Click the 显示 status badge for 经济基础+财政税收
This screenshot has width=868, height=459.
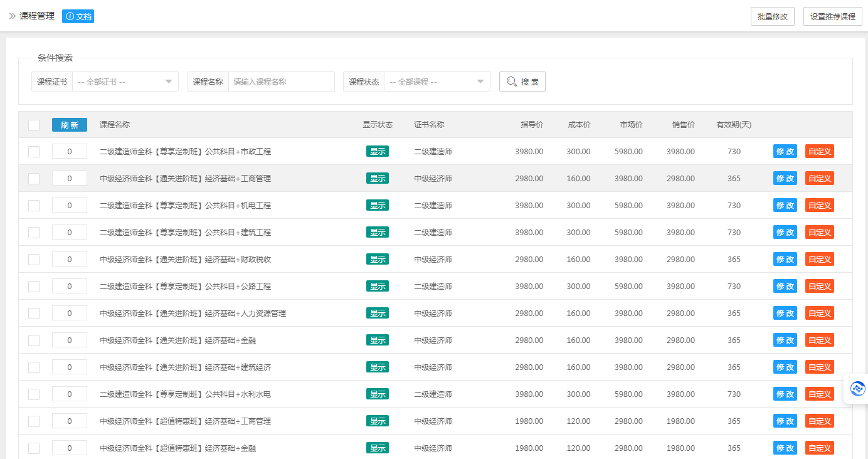378,259
